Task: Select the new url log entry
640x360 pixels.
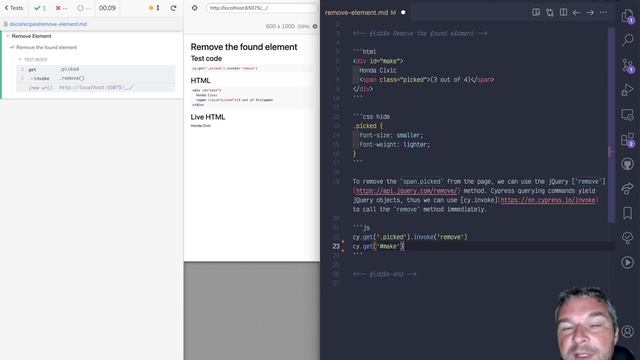Action: [x=96, y=87]
